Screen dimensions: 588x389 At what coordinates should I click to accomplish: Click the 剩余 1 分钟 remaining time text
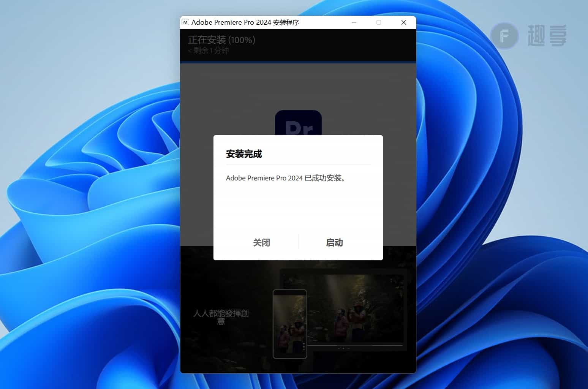208,50
